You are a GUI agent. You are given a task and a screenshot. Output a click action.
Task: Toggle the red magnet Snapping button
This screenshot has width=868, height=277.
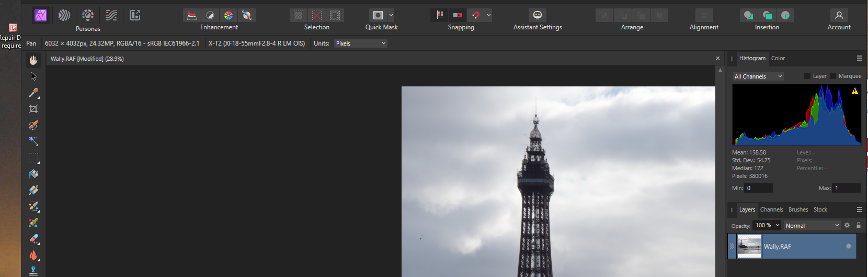point(476,15)
